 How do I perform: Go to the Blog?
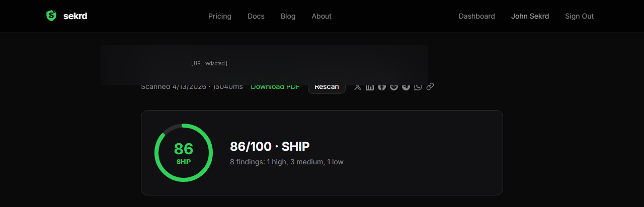288,16
